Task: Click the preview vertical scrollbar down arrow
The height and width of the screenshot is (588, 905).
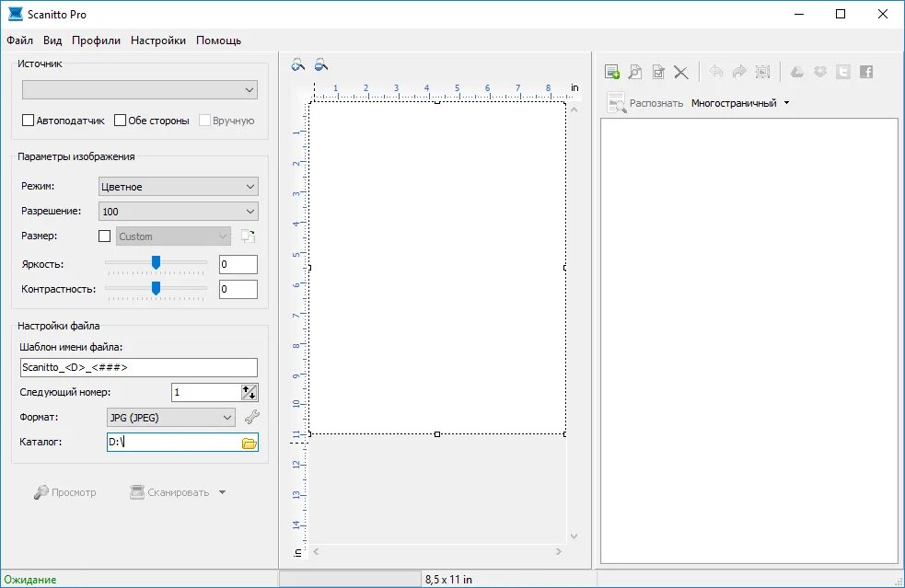Action: [574, 536]
